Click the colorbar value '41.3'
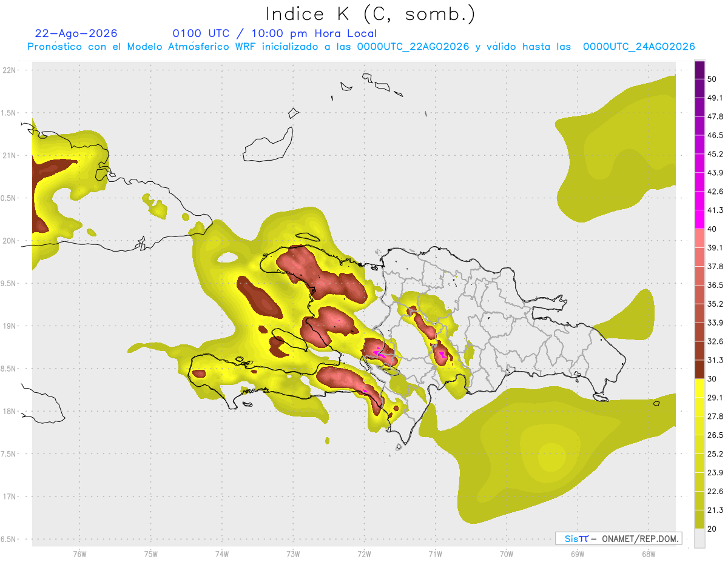This screenshot has width=728, height=562. tap(715, 210)
